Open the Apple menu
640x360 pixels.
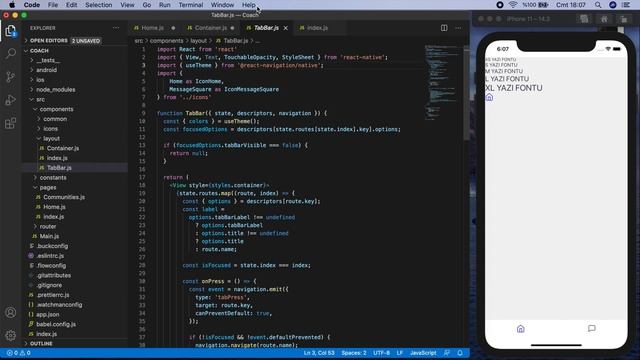pyautogui.click(x=12, y=5)
